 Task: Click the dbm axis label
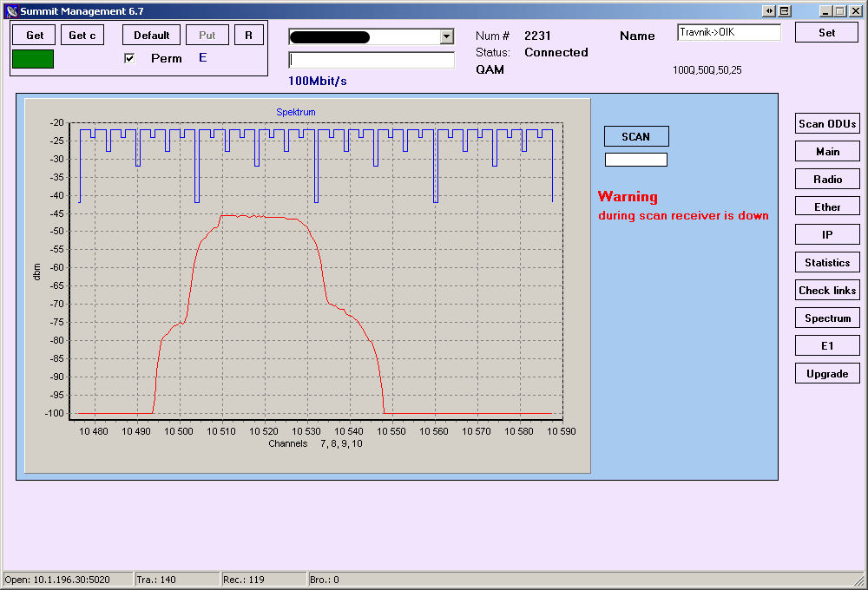click(37, 272)
